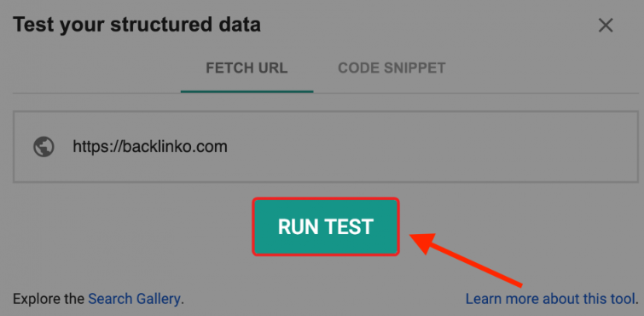Click the Test your structured data heading
Image resolution: width=644 pixels, height=316 pixels.
click(x=136, y=25)
